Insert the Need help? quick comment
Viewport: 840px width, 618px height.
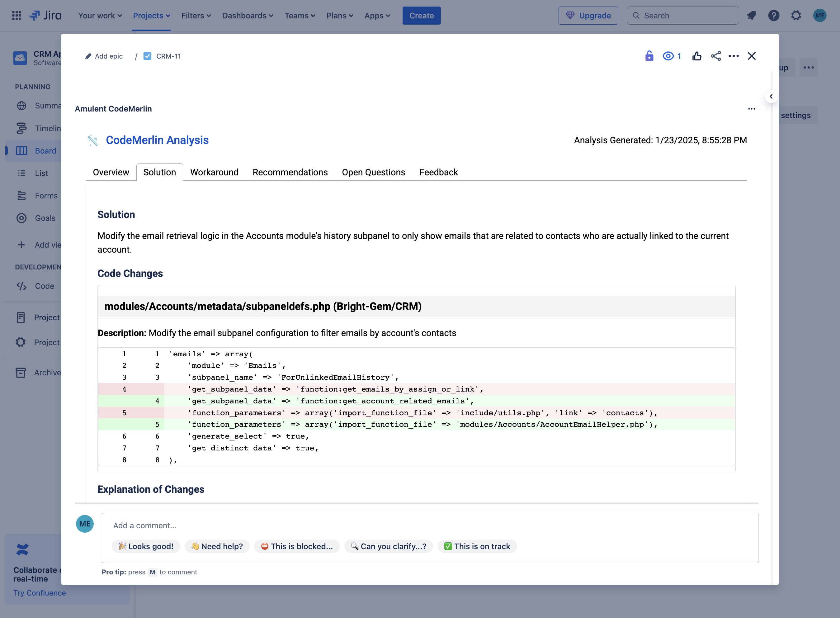pos(217,547)
